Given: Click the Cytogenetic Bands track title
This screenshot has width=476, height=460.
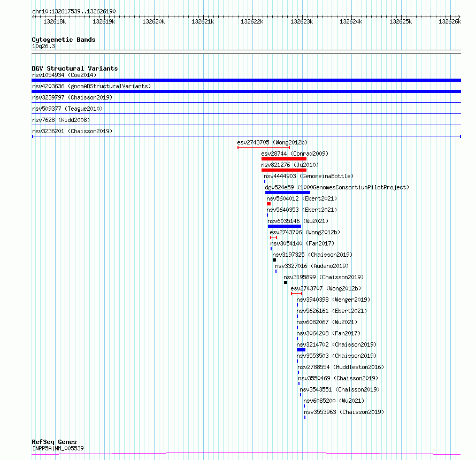Looking at the screenshot, I should pyautogui.click(x=64, y=40).
